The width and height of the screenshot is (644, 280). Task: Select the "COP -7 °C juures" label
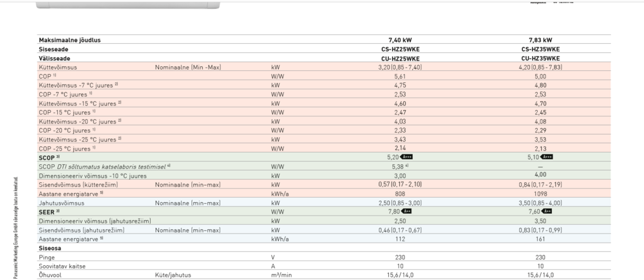coord(67,95)
